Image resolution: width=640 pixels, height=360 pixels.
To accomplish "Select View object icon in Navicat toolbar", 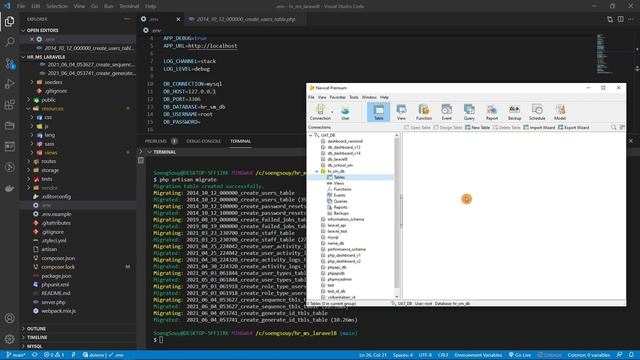I will 401,112.
